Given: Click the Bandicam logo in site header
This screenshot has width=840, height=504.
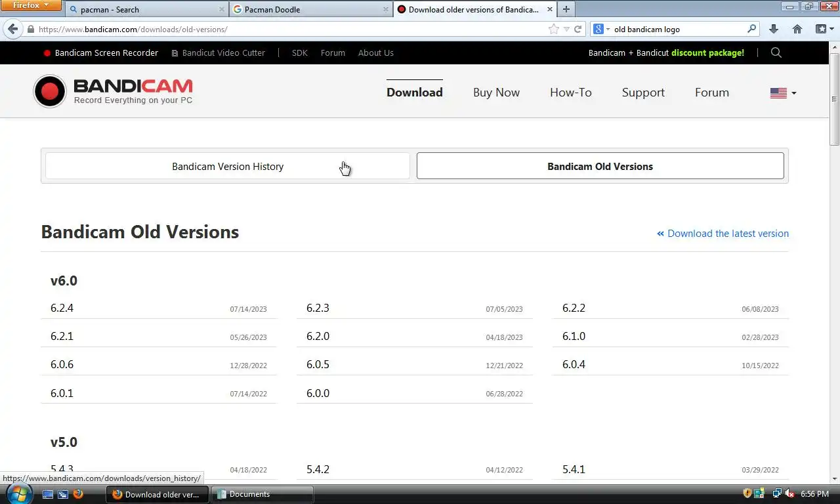Looking at the screenshot, I should coord(113,91).
